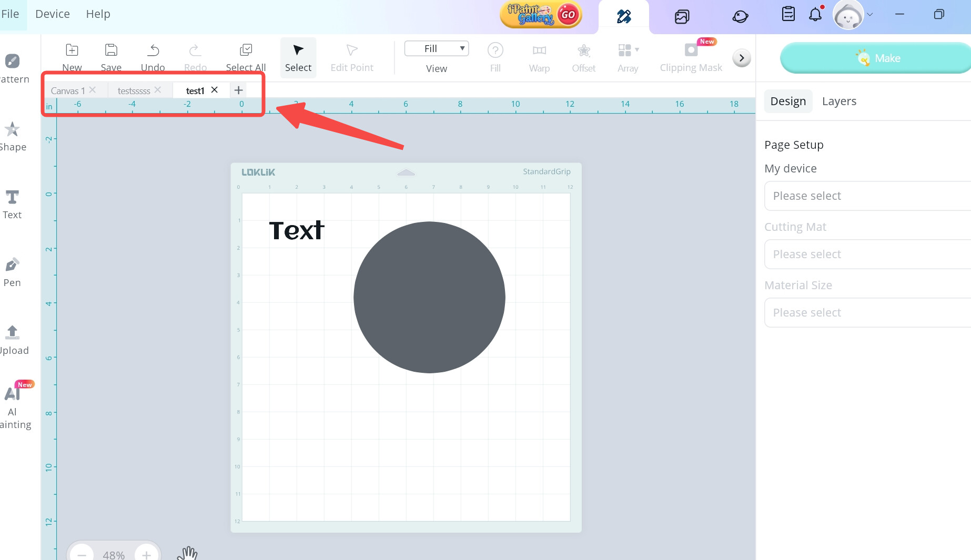Image resolution: width=971 pixels, height=560 pixels.
Task: Undo the last action
Action: [153, 57]
